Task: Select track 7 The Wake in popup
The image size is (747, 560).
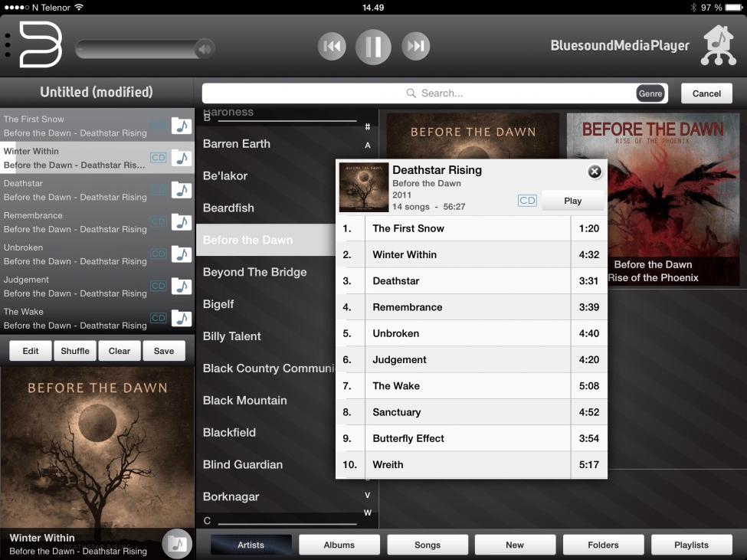Action: pos(472,385)
